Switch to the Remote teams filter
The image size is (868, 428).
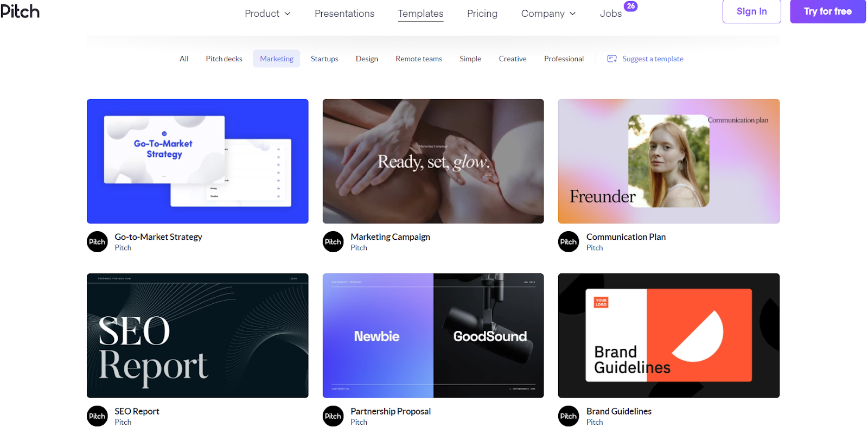(419, 59)
